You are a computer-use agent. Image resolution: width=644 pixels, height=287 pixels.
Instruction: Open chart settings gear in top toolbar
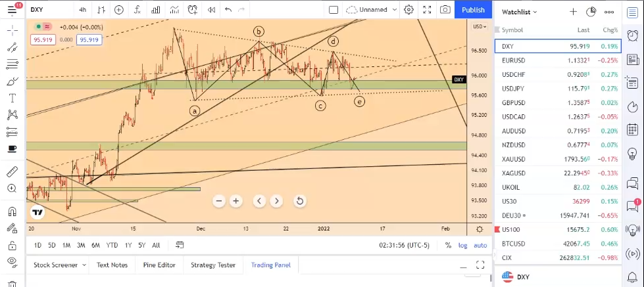pyautogui.click(x=409, y=10)
